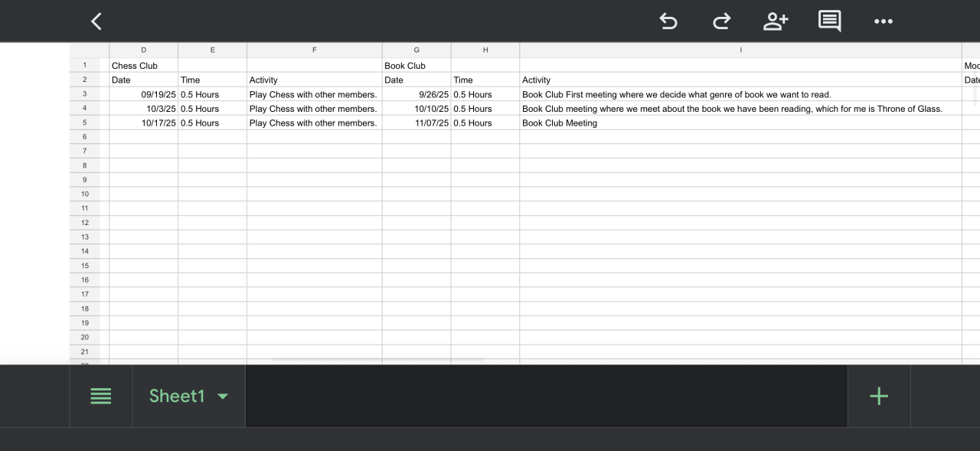Open the comments icon
The width and height of the screenshot is (980, 451).
click(829, 21)
